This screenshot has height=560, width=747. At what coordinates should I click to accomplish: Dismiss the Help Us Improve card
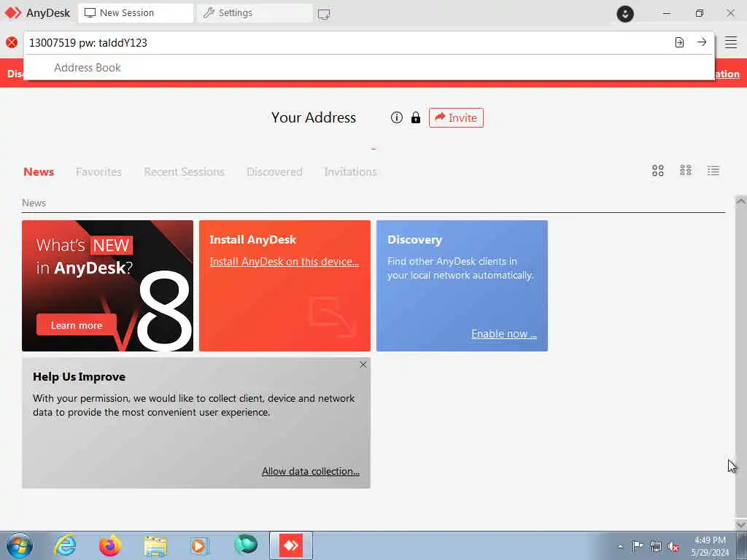pos(363,365)
